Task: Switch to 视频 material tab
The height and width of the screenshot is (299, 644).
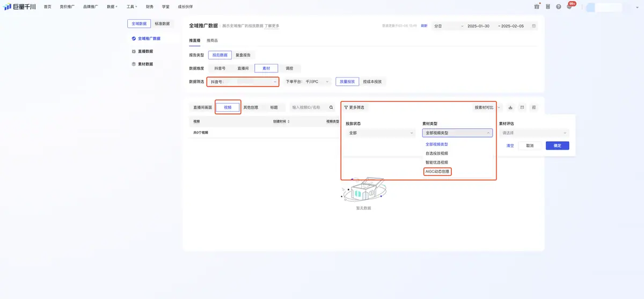Action: (228, 107)
